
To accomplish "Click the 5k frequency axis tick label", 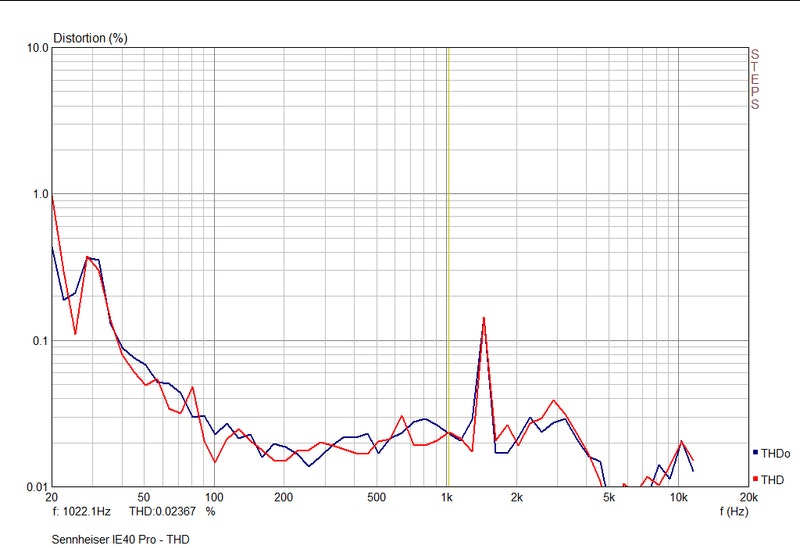I will [609, 497].
